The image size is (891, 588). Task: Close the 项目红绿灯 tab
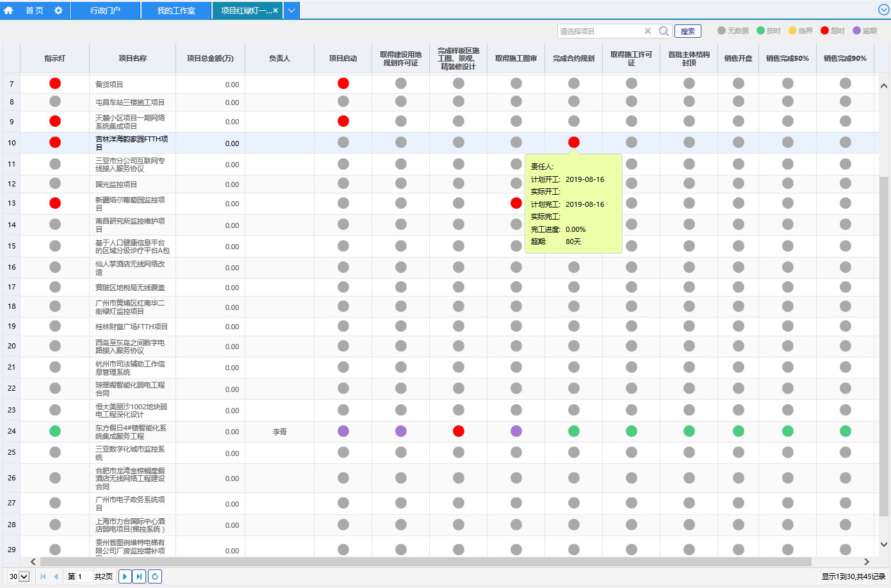[x=275, y=10]
